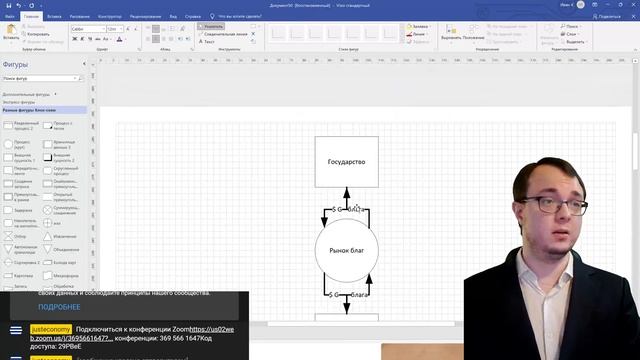Open the Find (Поиск) dropdown
This screenshot has width=640, height=360.
point(571,27)
